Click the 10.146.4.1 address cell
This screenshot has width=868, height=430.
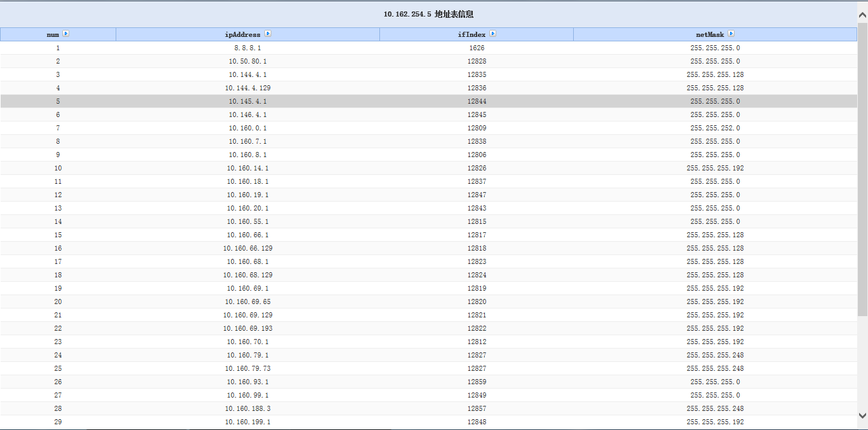tap(248, 114)
